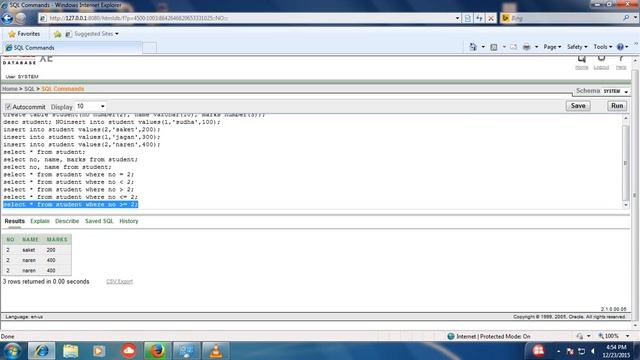Open File Explorer from taskbar
This screenshot has height=360, width=640.
coord(70,351)
